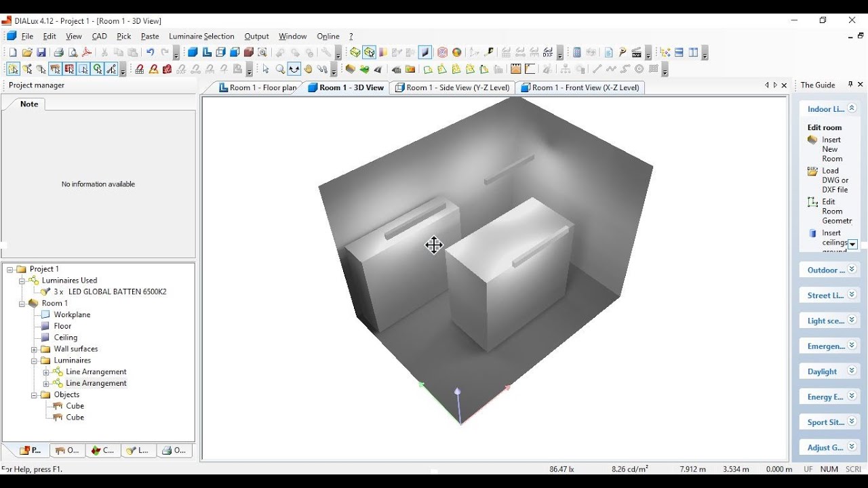Switch to 3D standard view cube icon
The width and height of the screenshot is (868, 488).
[193, 52]
